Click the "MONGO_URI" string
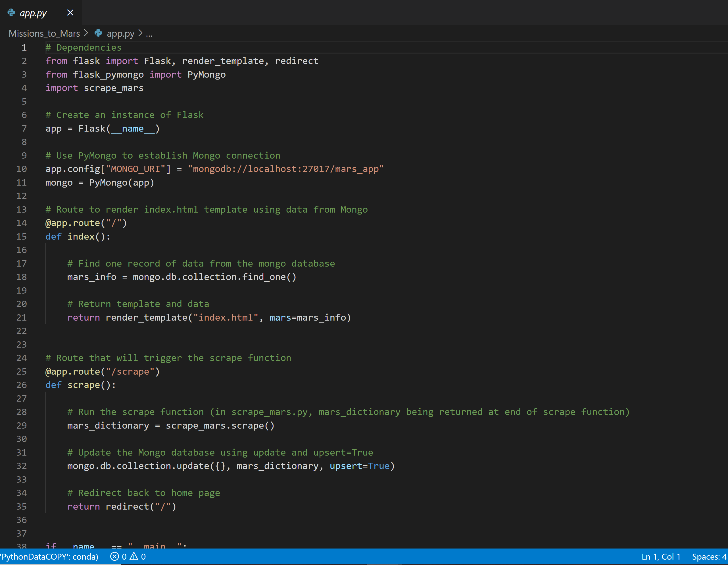 coord(135,169)
